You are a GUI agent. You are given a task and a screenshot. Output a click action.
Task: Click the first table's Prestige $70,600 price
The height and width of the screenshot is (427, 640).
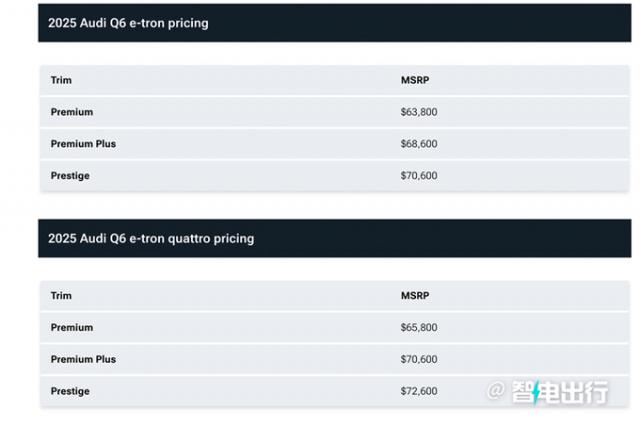(419, 176)
